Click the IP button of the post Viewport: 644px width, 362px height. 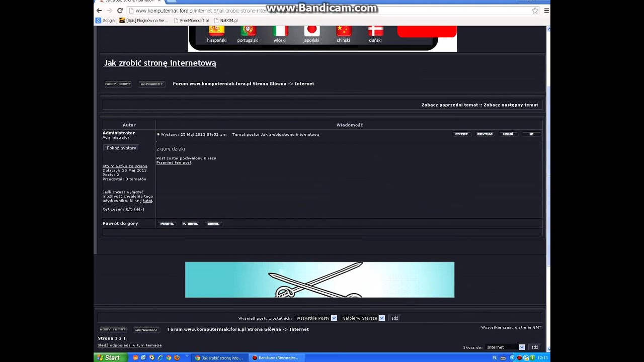pyautogui.click(x=531, y=134)
